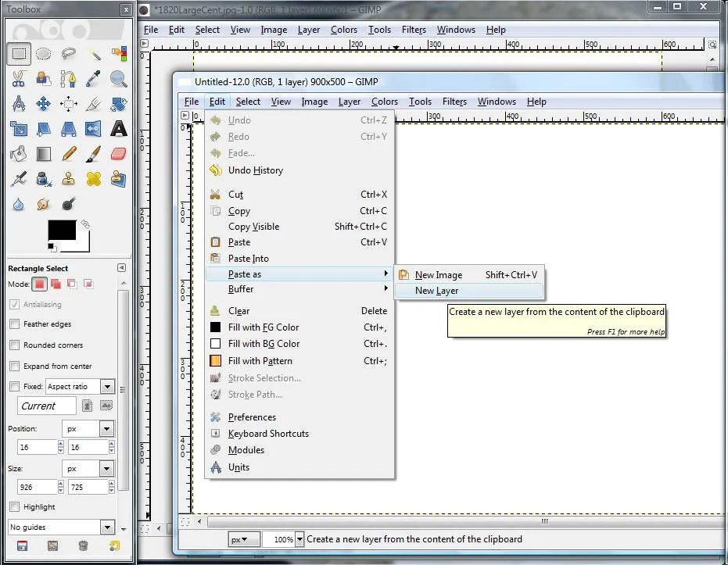Select the Blend gradient tool

[x=44, y=153]
